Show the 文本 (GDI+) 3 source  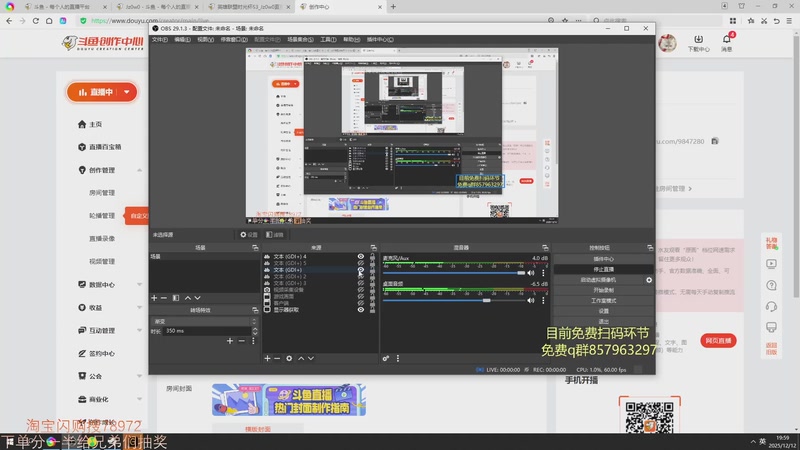coord(361,283)
